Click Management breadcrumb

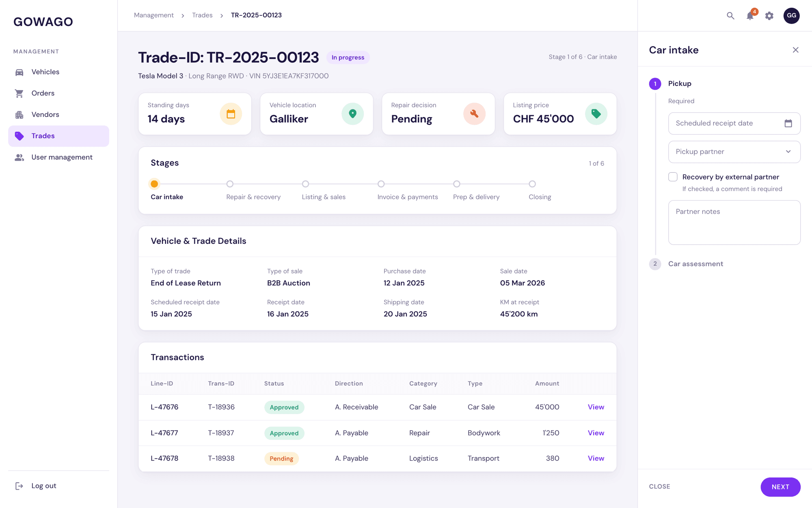point(153,15)
